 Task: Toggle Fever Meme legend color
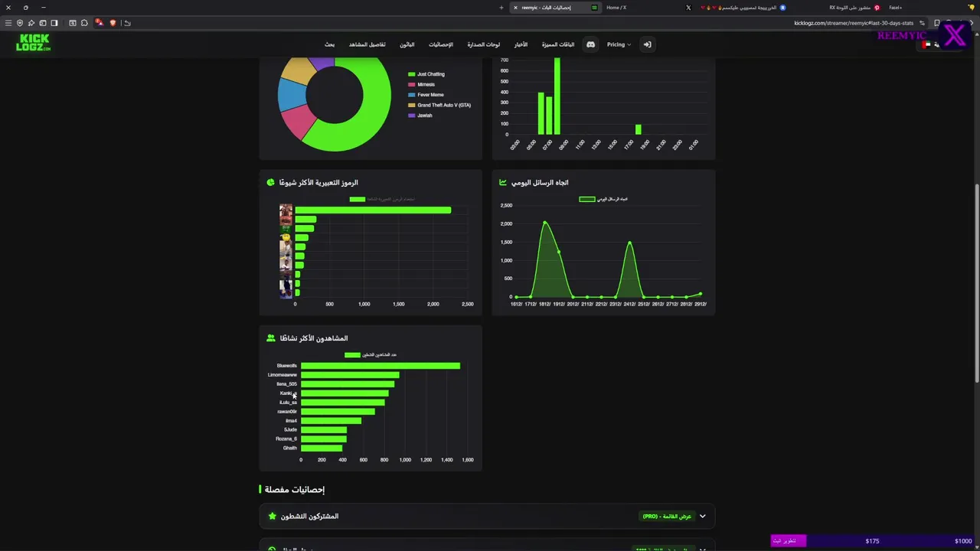(411, 95)
